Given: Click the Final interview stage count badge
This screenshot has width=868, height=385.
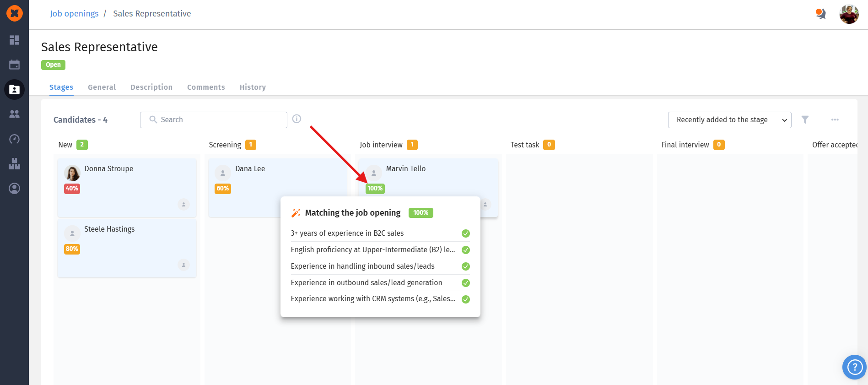Looking at the screenshot, I should point(719,145).
